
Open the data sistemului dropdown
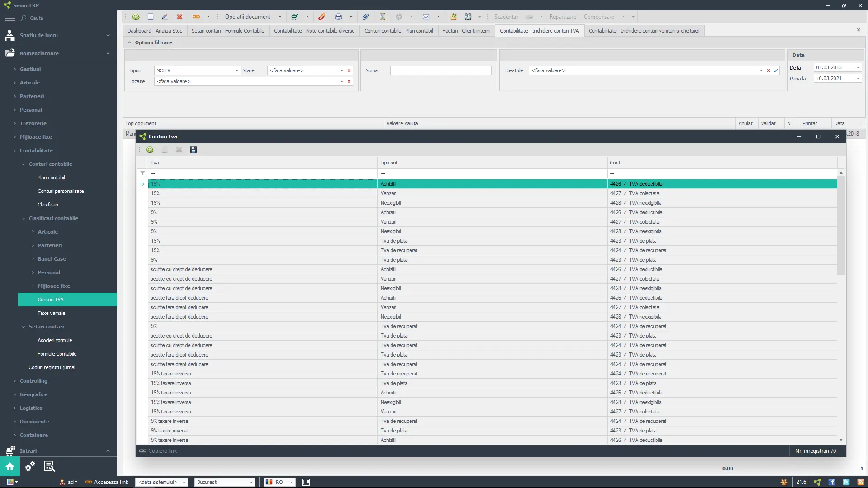point(184,482)
